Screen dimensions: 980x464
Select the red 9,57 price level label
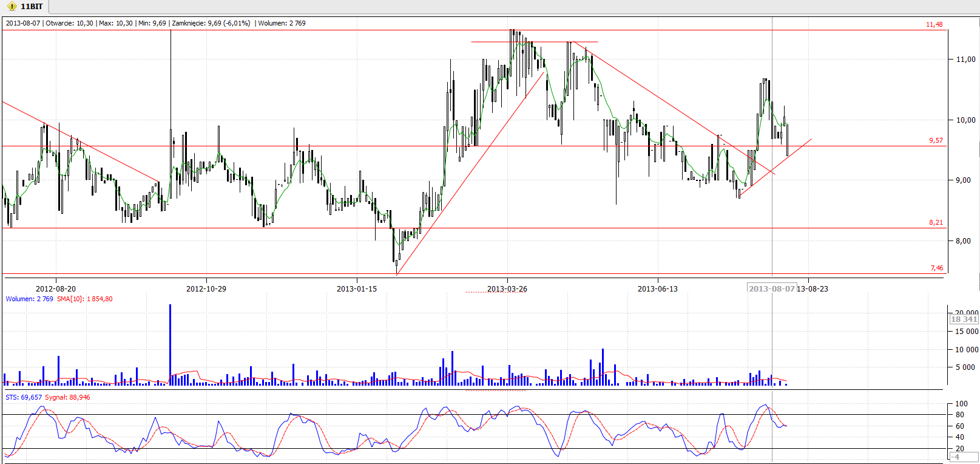(936, 140)
